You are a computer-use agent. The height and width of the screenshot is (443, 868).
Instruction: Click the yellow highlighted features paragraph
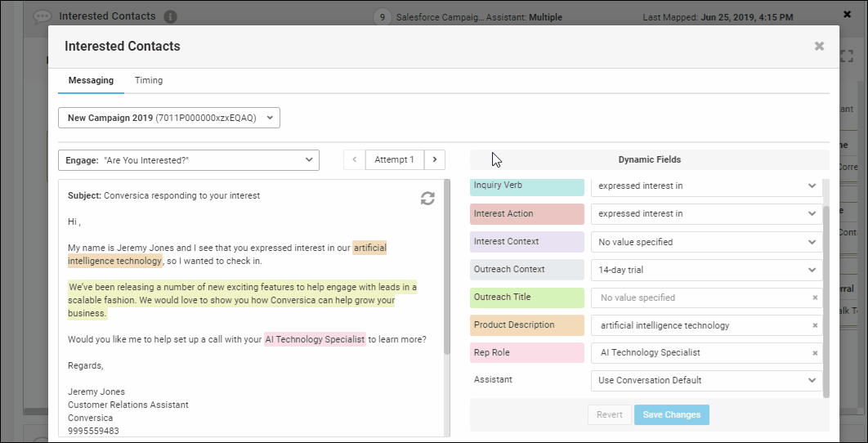[243, 300]
